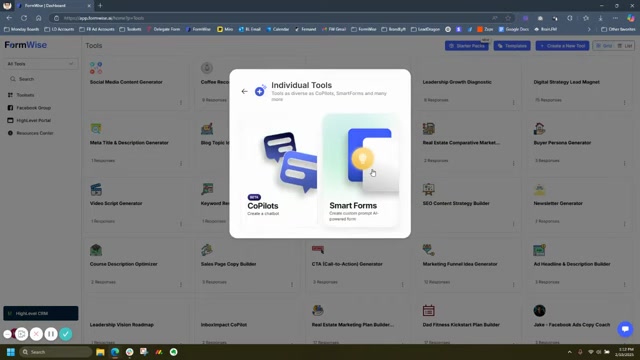Open Leadership Vision Roadmap tool
640x360 pixels.
[x=122, y=325]
